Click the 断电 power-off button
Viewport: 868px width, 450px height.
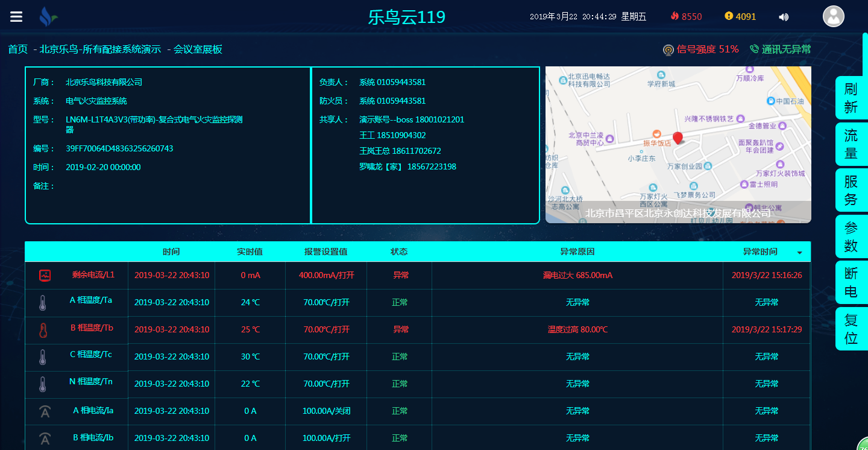tap(851, 282)
